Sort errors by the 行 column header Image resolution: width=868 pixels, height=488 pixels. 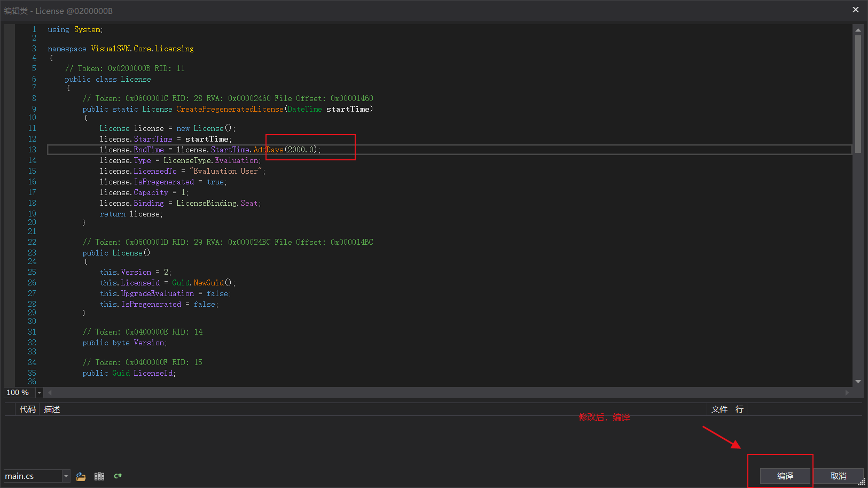point(739,409)
